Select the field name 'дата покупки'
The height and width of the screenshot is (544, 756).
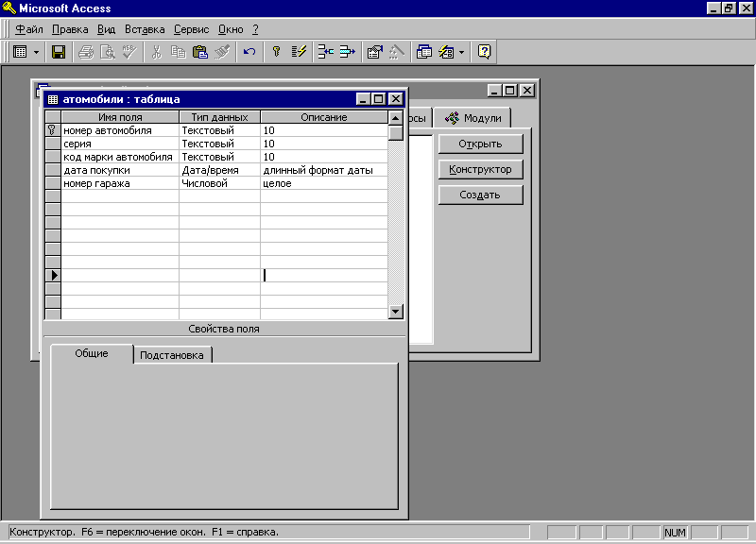click(x=120, y=170)
